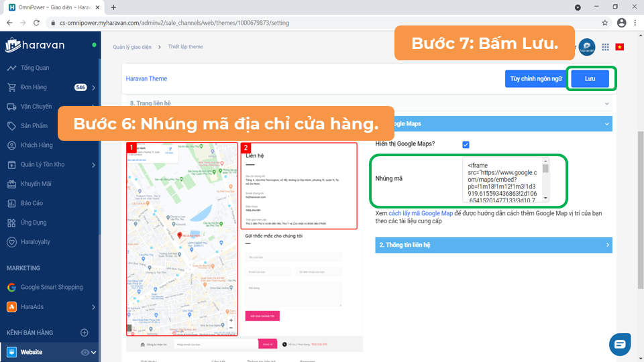The image size is (644, 362).
Task: Click the Nhúng mã embed code textarea
Action: pyautogui.click(x=504, y=180)
